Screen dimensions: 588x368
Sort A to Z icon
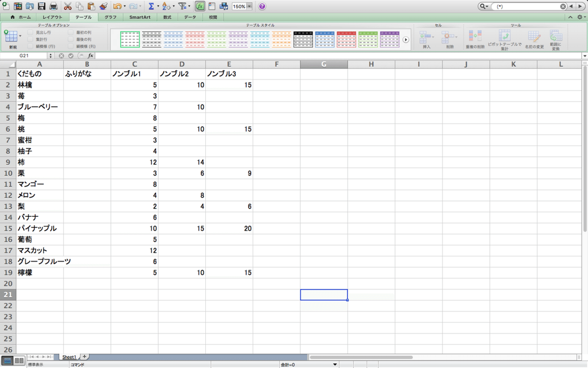[x=166, y=6]
